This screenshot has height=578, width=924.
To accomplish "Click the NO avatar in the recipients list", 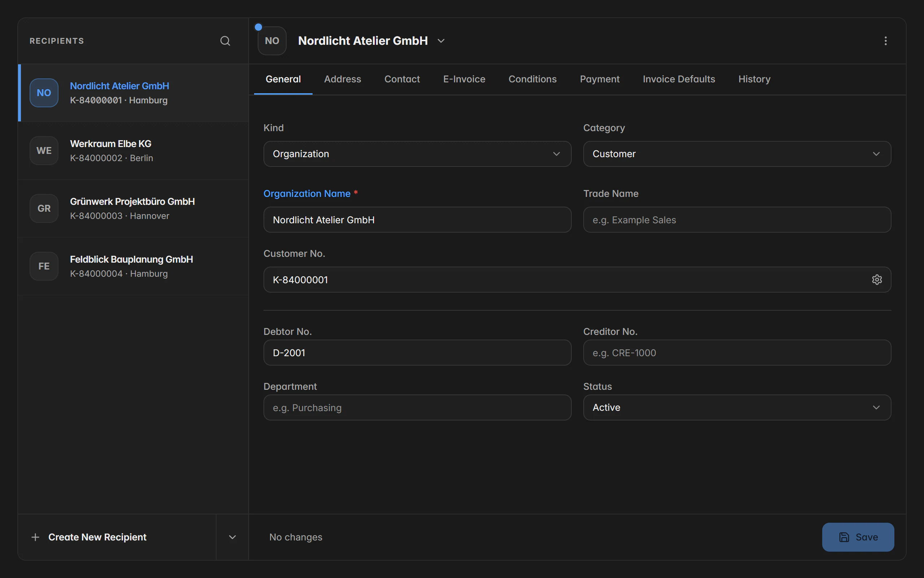I will tap(44, 93).
